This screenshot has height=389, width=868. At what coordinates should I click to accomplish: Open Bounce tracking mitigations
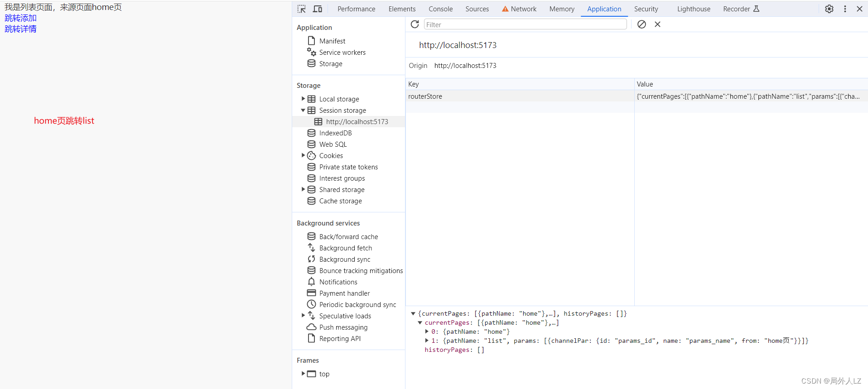[x=361, y=271]
